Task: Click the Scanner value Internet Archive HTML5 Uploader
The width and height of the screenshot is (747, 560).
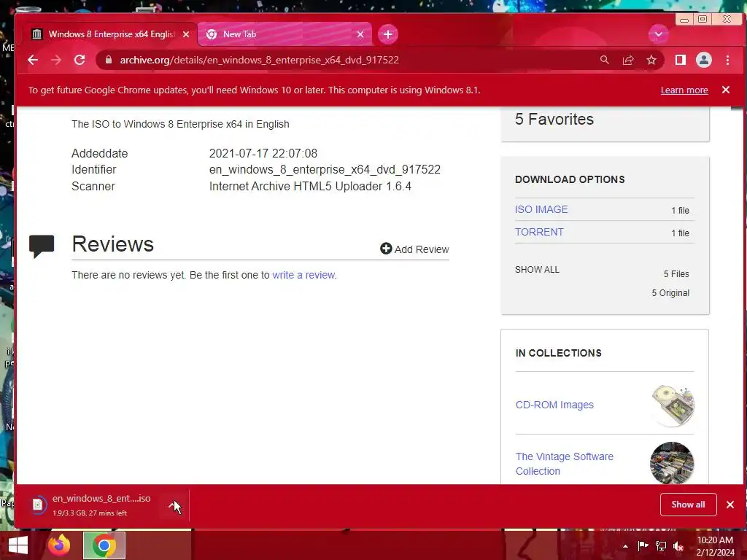Action: point(310,186)
